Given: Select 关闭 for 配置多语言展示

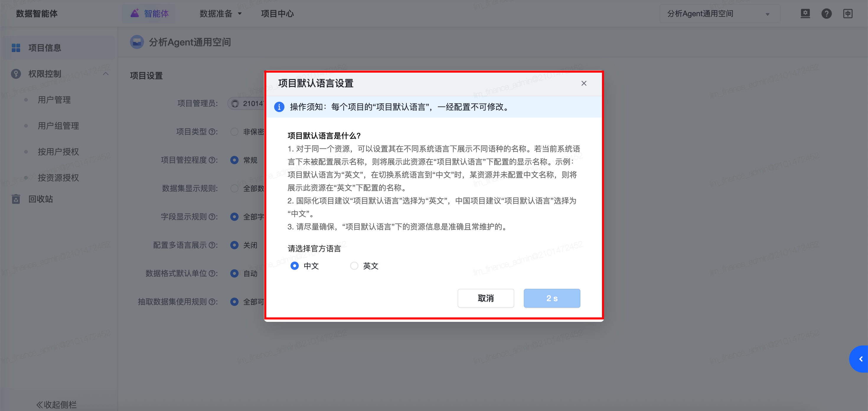Looking at the screenshot, I should (234, 245).
